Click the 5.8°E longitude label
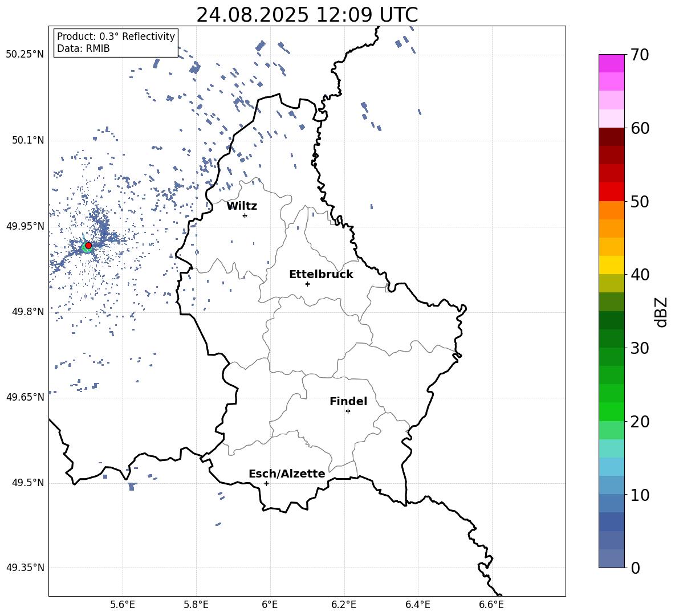This screenshot has width=675, height=616. point(196,605)
